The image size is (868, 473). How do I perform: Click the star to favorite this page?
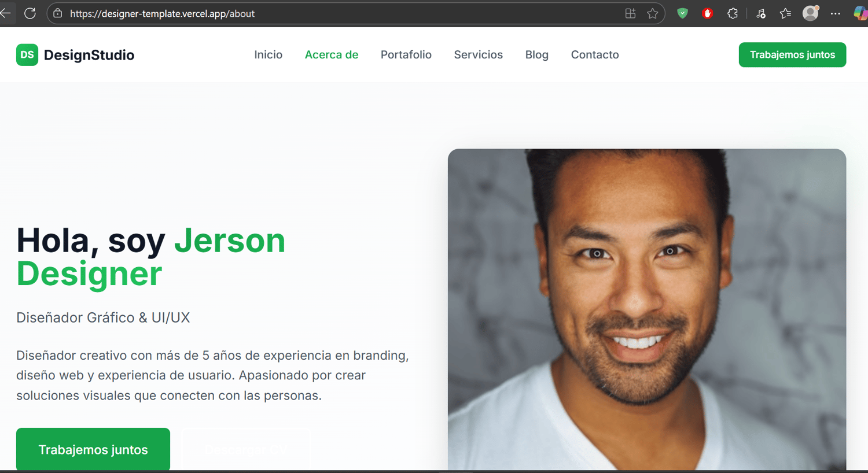653,13
